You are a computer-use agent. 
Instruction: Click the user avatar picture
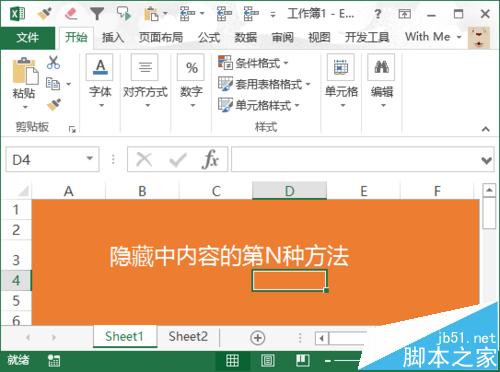pyautogui.click(x=479, y=38)
